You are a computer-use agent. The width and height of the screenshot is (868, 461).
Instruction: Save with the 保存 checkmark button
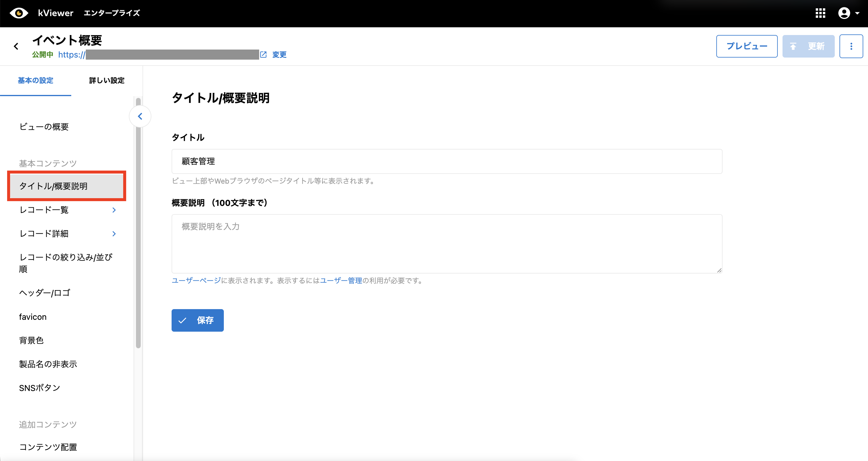point(197,320)
